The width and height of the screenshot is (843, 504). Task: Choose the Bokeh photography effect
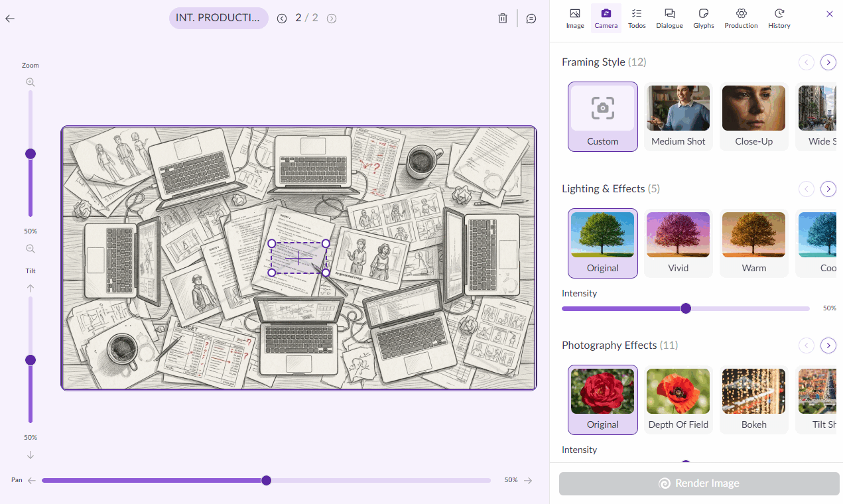pyautogui.click(x=754, y=400)
